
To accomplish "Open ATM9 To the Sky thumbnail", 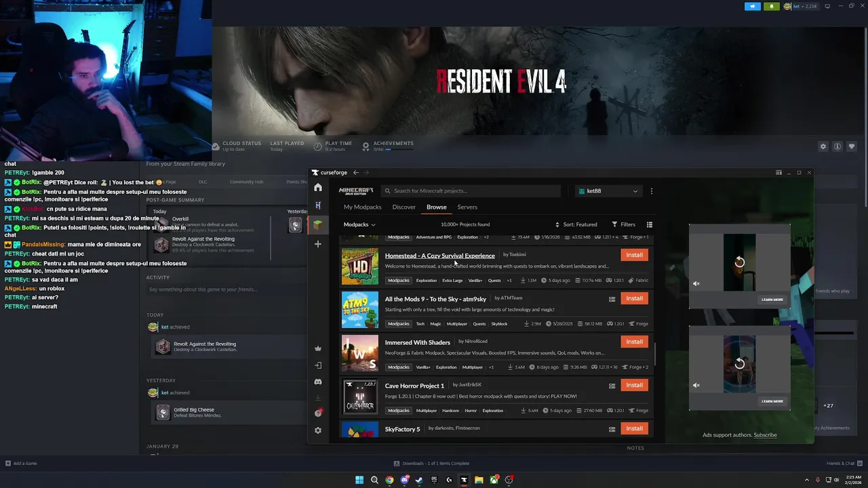I will (359, 310).
